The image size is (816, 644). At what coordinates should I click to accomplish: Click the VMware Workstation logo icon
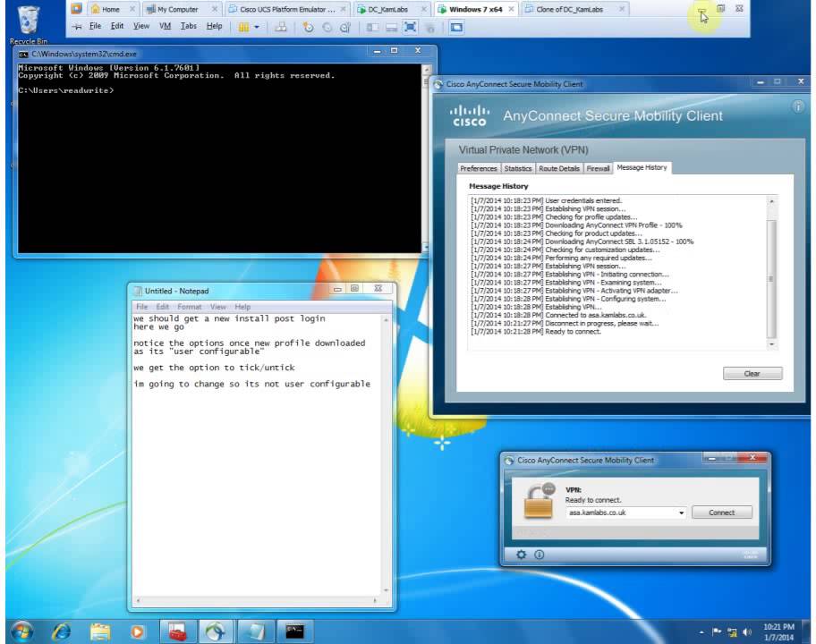(x=77, y=8)
